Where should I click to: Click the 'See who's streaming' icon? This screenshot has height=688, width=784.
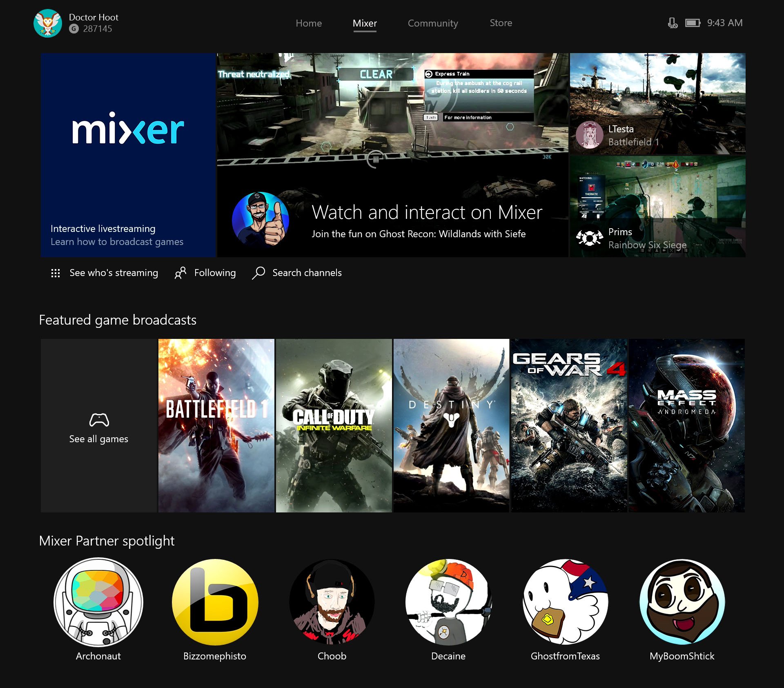(x=56, y=273)
